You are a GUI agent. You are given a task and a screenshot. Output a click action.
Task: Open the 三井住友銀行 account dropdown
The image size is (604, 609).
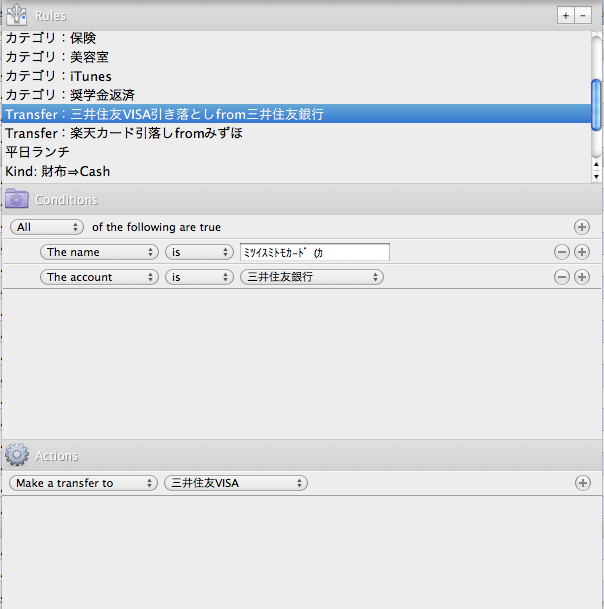pyautogui.click(x=312, y=277)
